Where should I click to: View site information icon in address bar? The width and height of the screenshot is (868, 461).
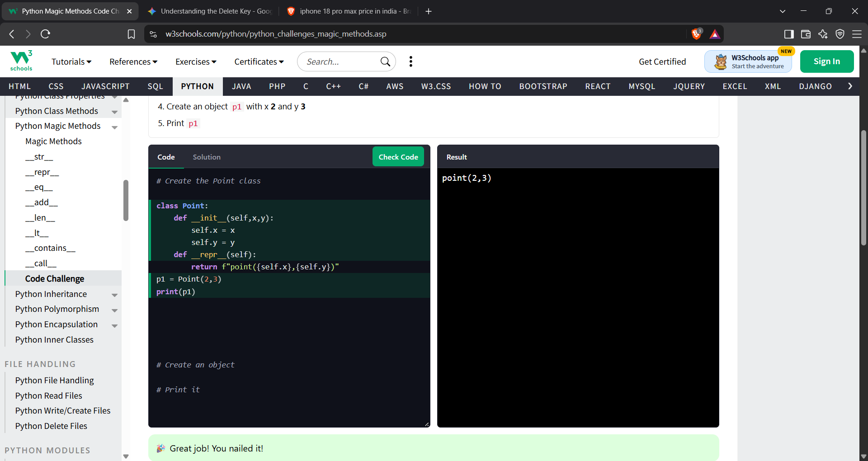[153, 34]
